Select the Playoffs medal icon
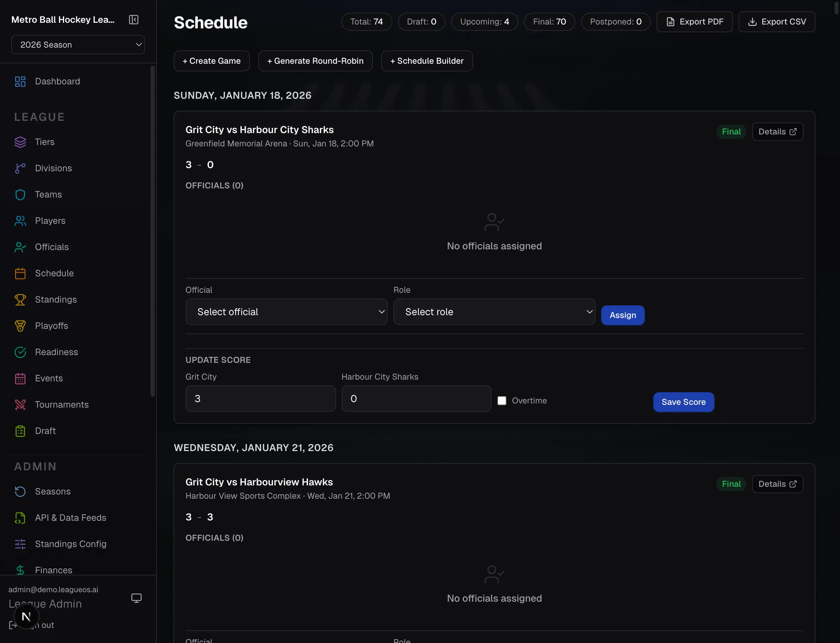 [20, 326]
